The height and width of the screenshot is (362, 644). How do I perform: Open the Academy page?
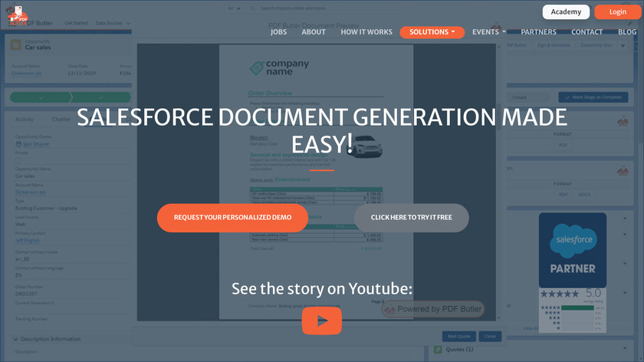(566, 12)
